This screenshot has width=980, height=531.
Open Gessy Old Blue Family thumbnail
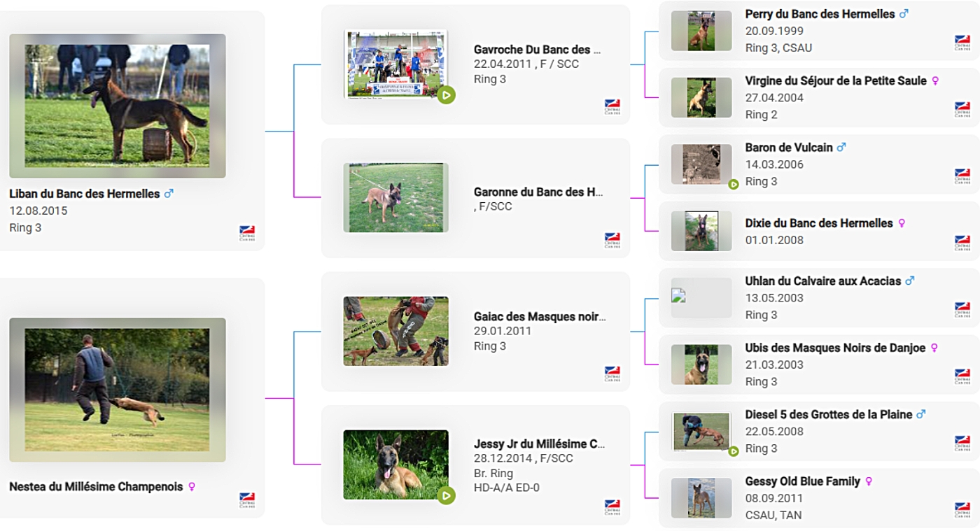701,498
